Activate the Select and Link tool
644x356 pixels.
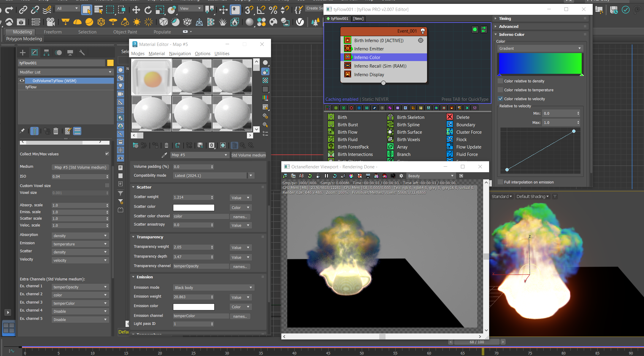(23, 10)
